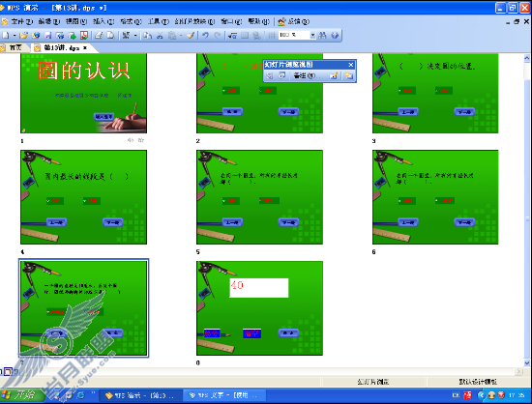This screenshot has height=404, width=532.
Task: Click slide transition icon in floating toolbar
Action: (348, 75)
